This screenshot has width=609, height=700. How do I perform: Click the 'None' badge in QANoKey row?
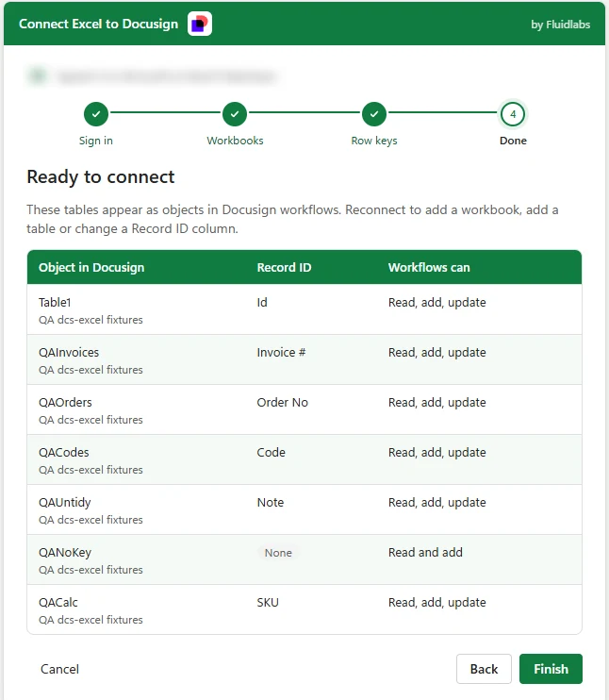(278, 553)
